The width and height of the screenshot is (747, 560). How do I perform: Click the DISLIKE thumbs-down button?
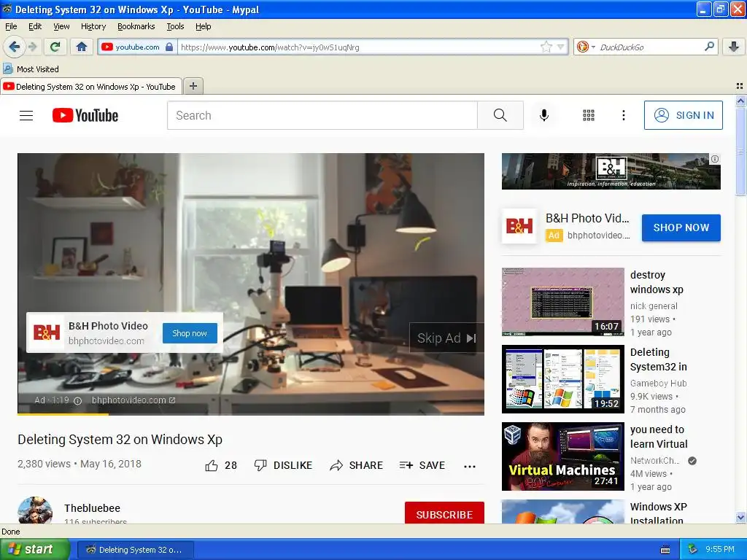point(283,465)
